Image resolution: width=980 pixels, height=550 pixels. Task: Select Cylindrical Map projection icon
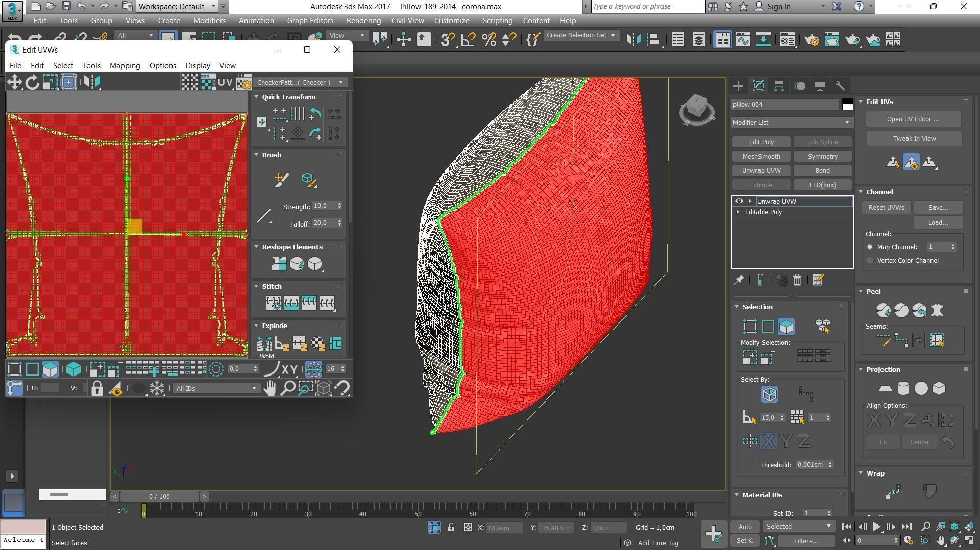903,389
